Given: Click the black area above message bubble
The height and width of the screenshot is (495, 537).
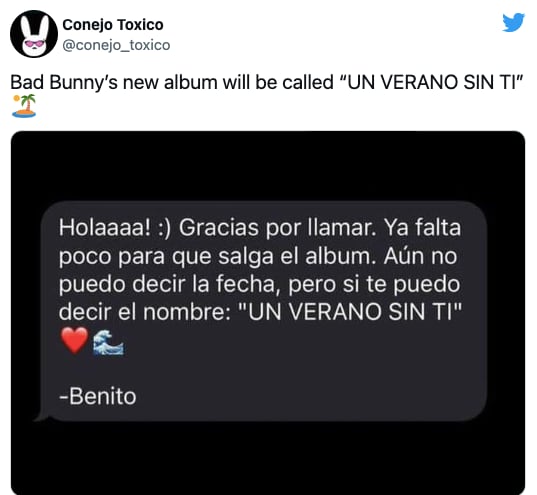Looking at the screenshot, I should click(x=268, y=166).
